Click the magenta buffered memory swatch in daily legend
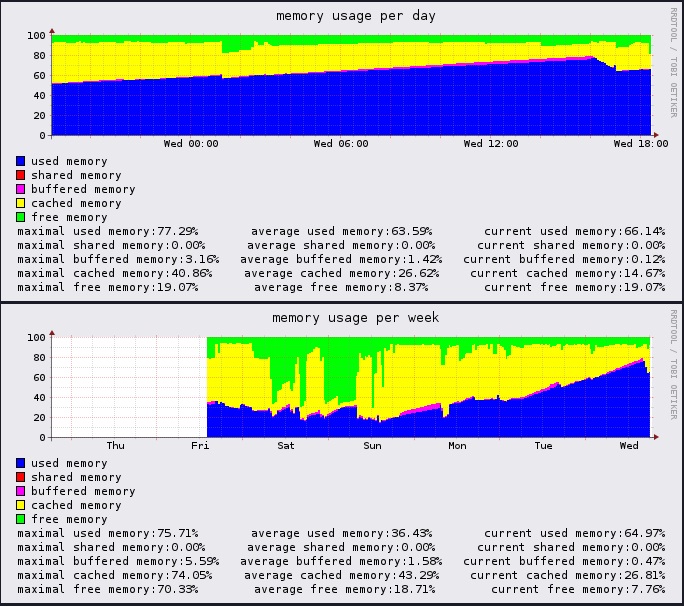Viewport: 684px width, 606px height. click(x=21, y=189)
